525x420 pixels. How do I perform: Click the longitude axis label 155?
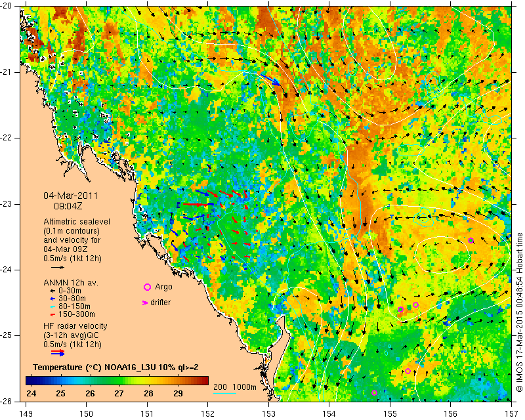tap(390, 414)
